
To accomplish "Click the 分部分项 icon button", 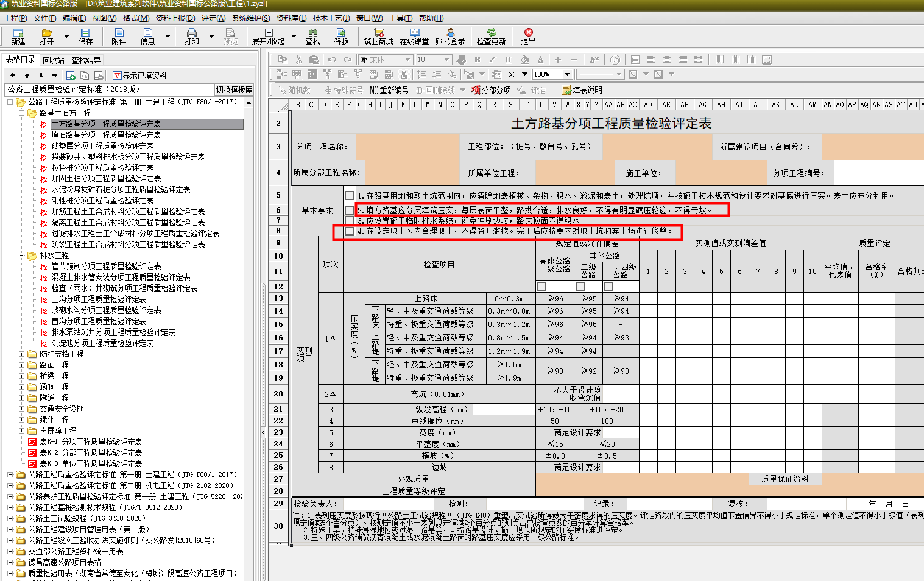I will [x=491, y=90].
